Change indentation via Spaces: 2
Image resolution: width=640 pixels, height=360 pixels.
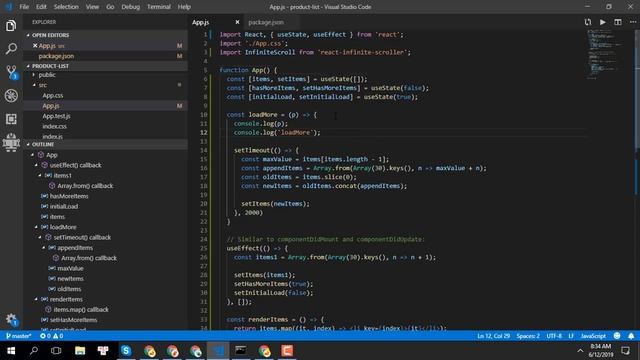click(528, 336)
